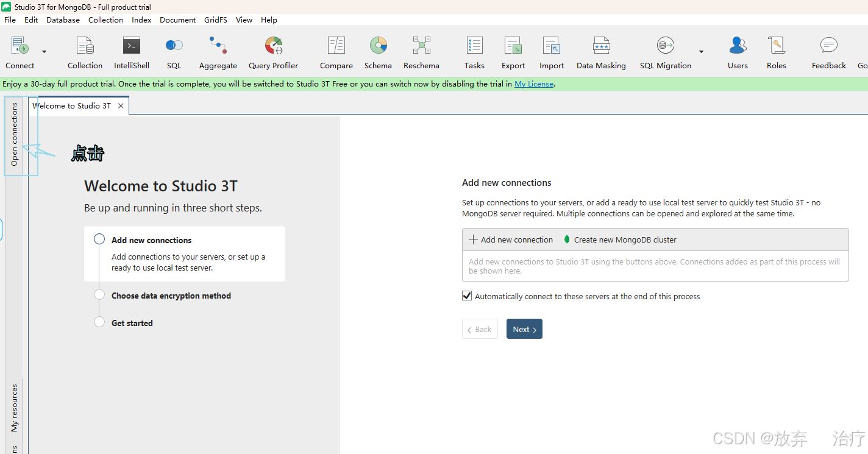Uncheck Automatically connect to these servers
The image size is (868, 454).
click(x=467, y=296)
